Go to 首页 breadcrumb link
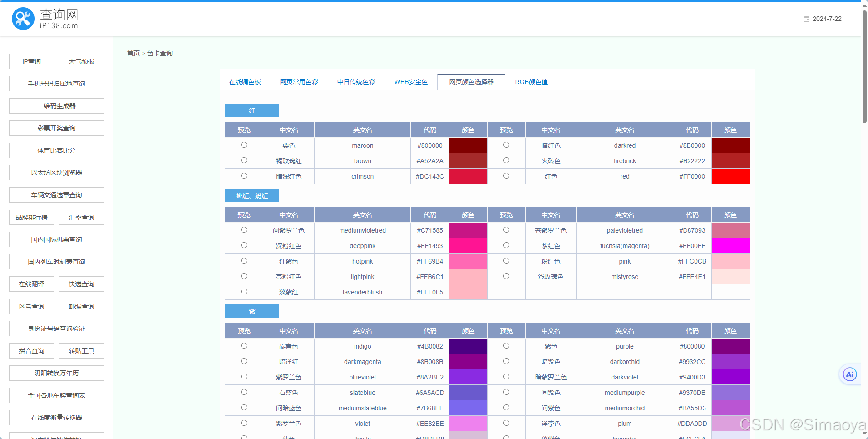Viewport: 868px width, 439px height. click(133, 53)
